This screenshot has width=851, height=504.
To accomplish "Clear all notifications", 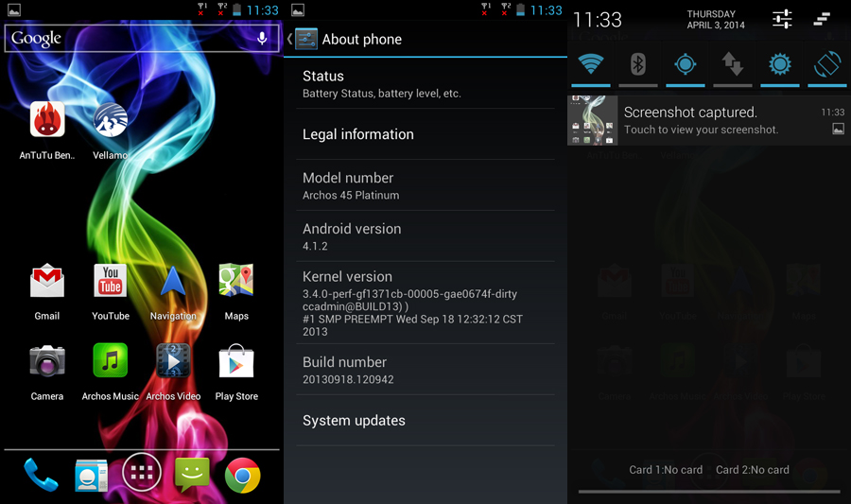I will (x=823, y=19).
